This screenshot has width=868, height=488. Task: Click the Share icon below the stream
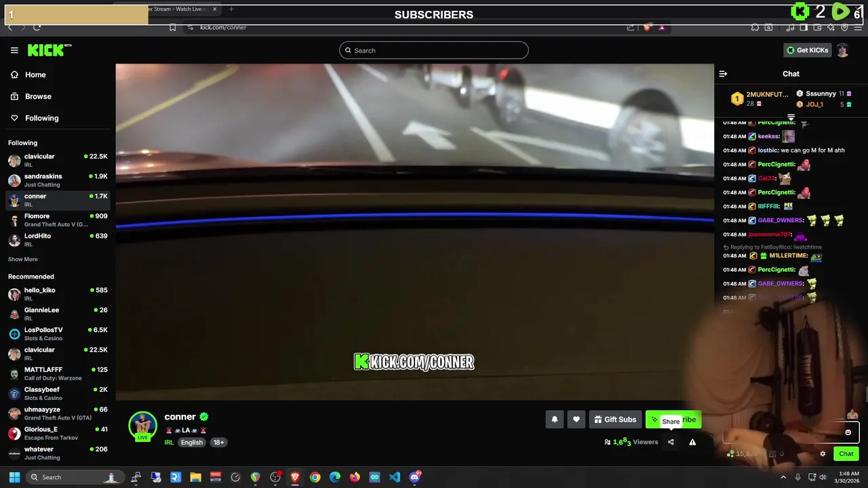(671, 442)
